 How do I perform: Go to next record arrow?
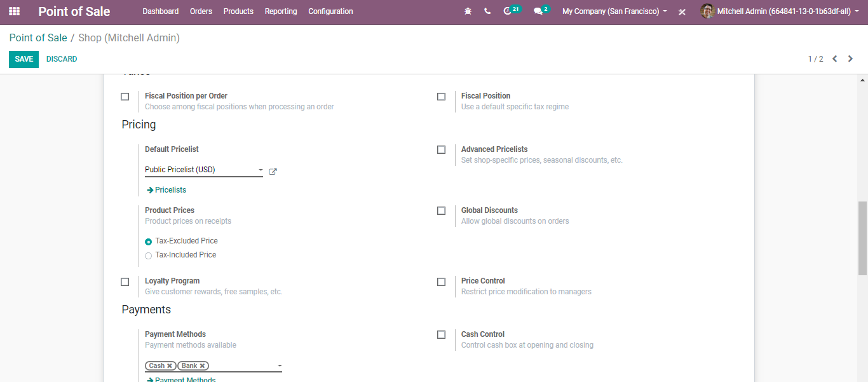(850, 59)
